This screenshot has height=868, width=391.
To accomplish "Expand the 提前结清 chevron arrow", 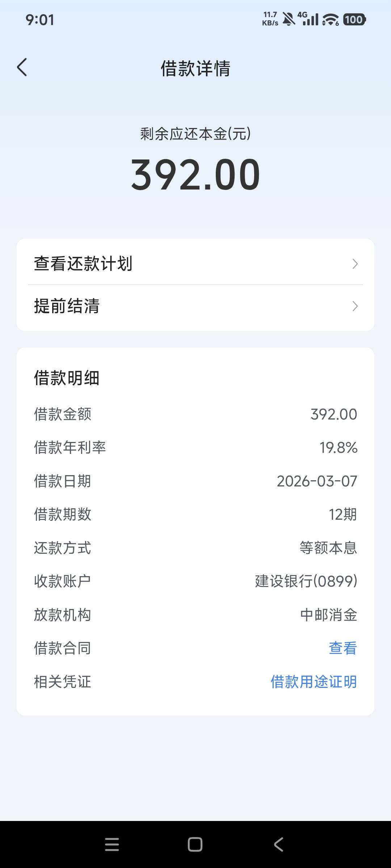I will point(355,306).
